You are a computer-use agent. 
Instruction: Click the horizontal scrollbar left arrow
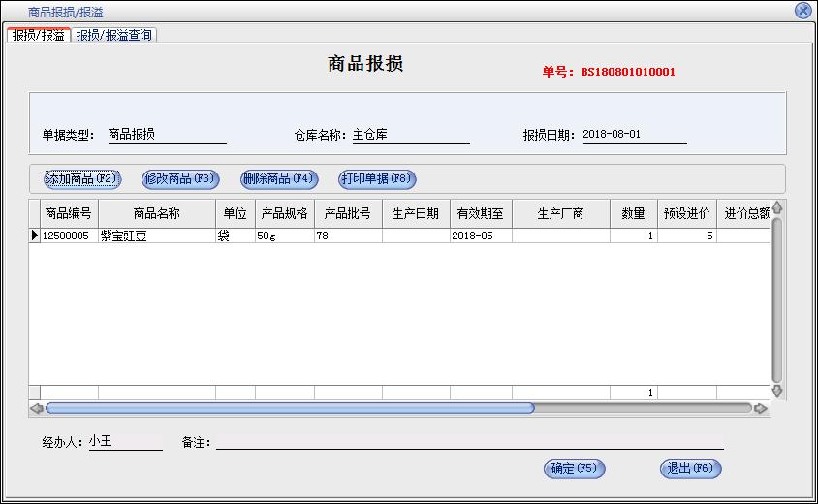tap(37, 408)
